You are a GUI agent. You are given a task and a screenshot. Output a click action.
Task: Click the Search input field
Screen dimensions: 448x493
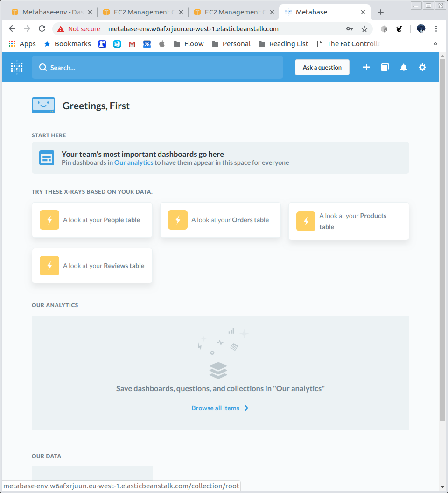(157, 67)
